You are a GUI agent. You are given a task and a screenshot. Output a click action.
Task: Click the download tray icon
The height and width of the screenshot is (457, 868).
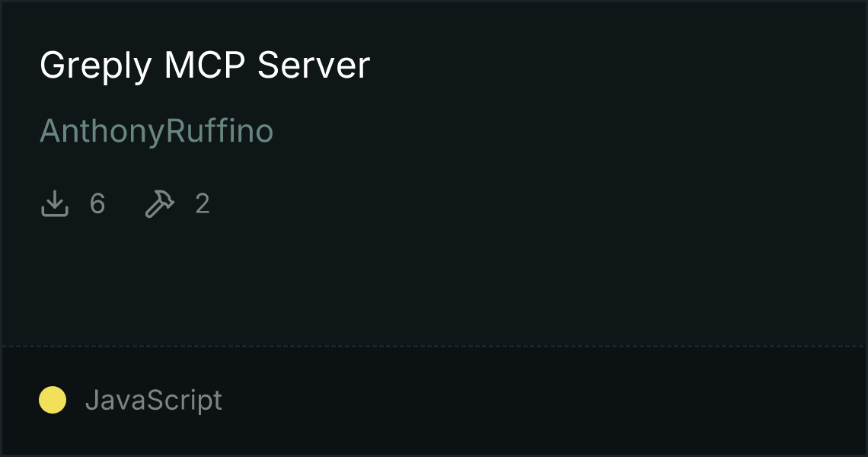(55, 203)
